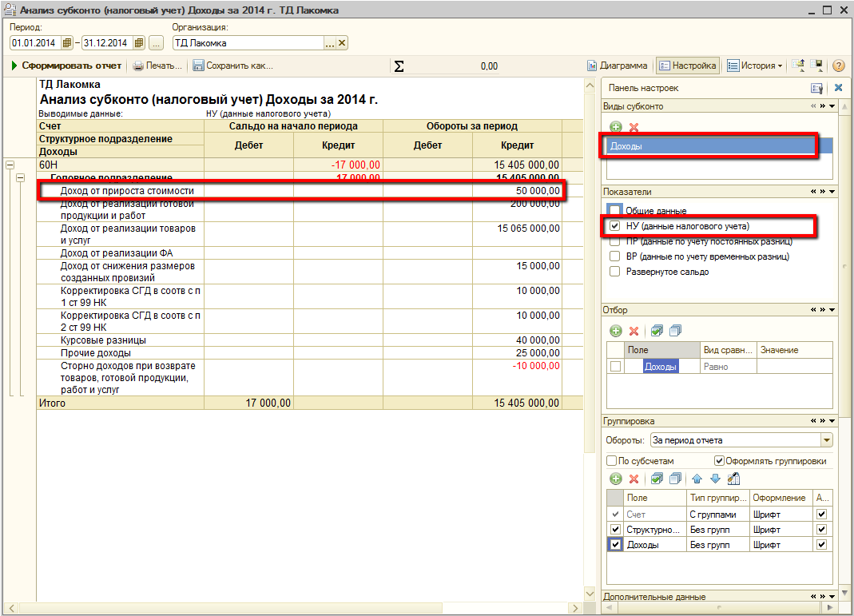Click the Сохранить как save icon
This screenshot has width=854, height=616.
pyautogui.click(x=199, y=66)
